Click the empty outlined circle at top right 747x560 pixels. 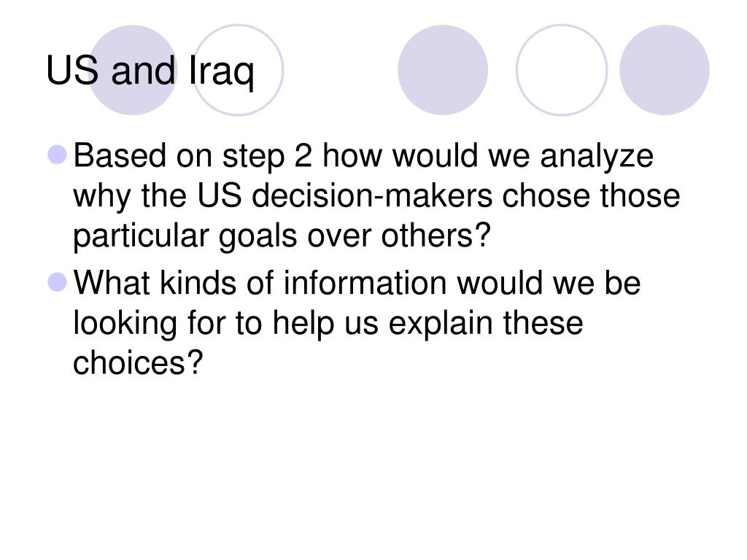562,70
